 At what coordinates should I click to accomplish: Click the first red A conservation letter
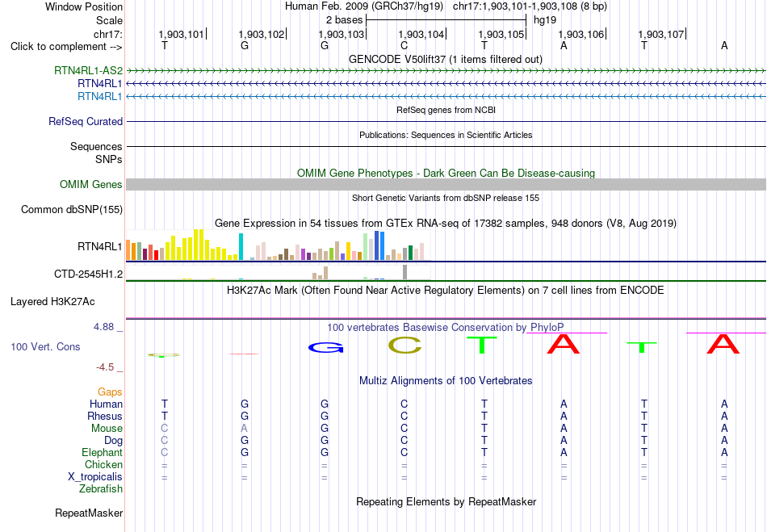coord(563,344)
